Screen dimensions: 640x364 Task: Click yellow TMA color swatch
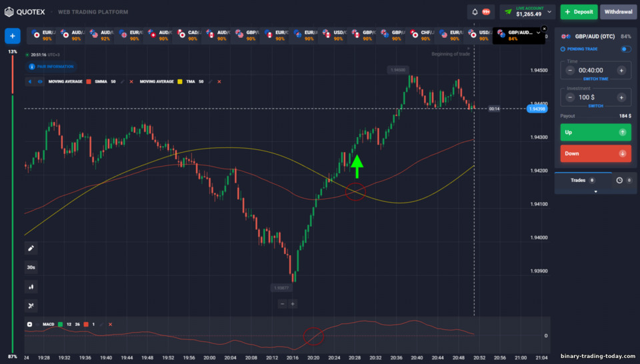point(179,81)
